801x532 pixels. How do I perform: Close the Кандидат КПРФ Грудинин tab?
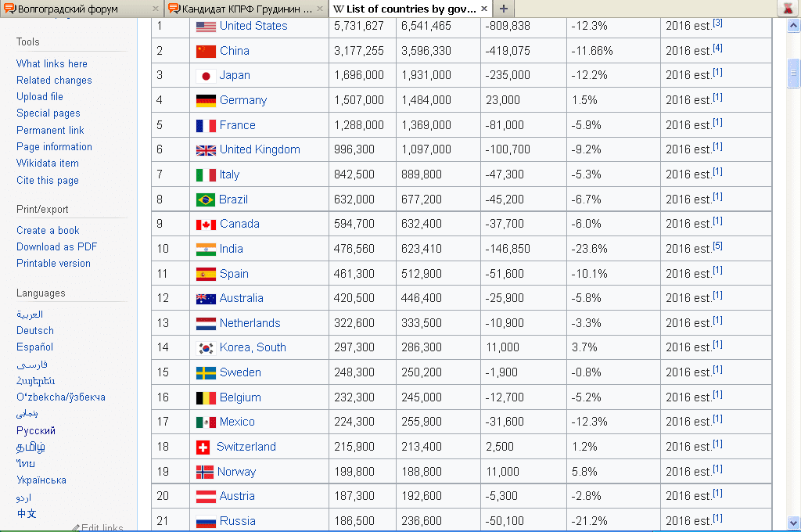tap(320, 9)
